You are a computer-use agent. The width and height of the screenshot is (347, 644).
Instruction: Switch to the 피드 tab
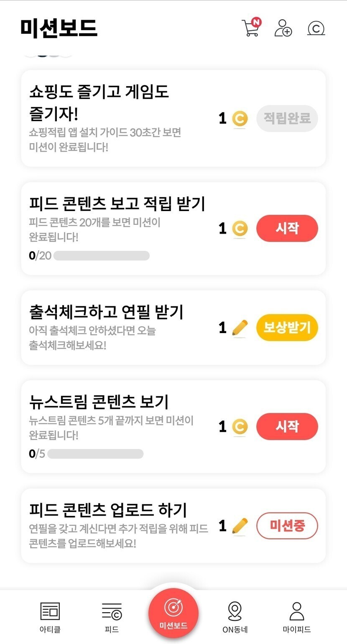pos(112,617)
